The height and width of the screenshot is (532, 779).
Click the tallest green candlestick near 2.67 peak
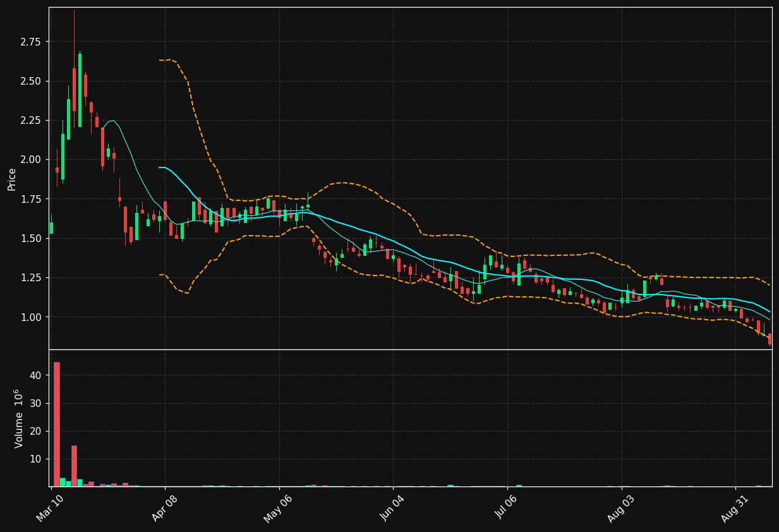click(80, 90)
